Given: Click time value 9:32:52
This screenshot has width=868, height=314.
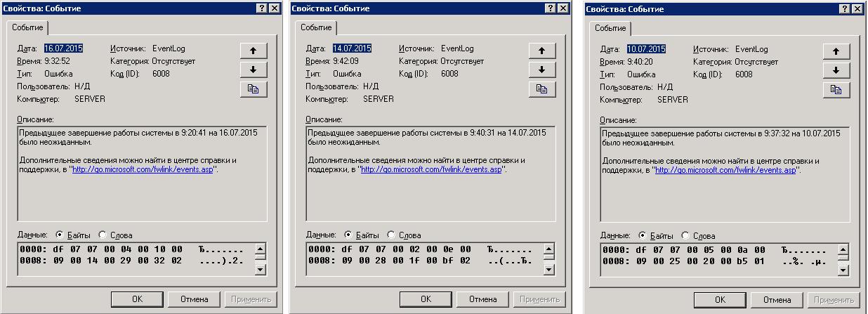Looking at the screenshot, I should (x=58, y=61).
